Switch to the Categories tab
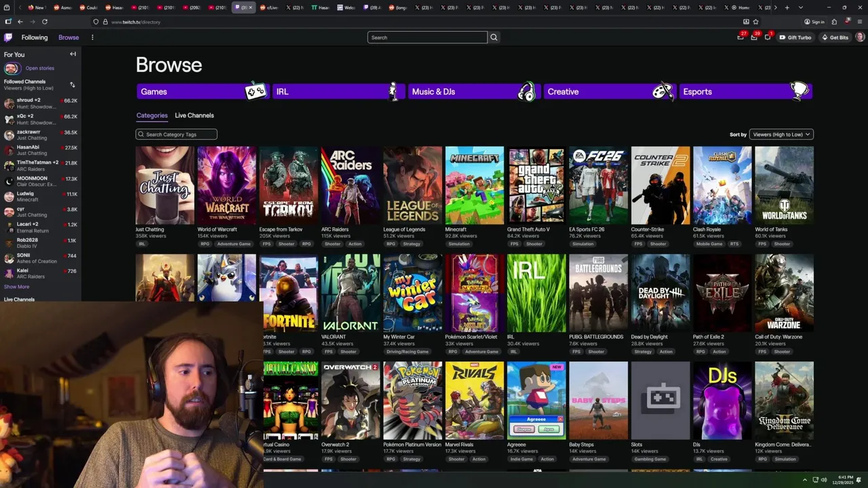This screenshot has width=868, height=488. point(152,115)
